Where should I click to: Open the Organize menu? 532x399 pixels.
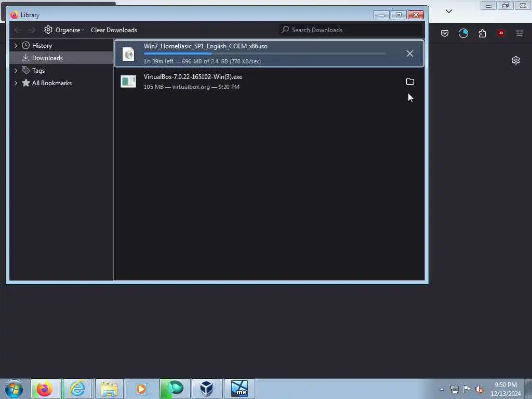point(64,30)
